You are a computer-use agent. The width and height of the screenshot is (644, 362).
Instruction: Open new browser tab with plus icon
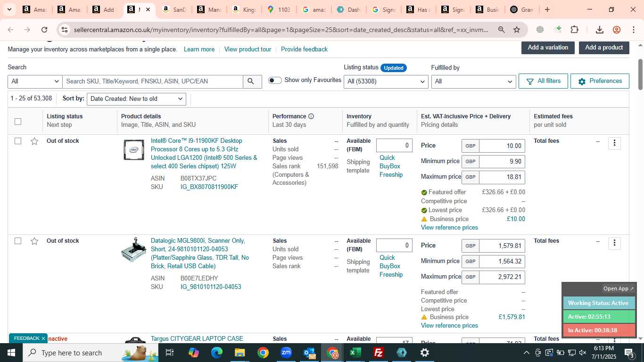point(547,9)
